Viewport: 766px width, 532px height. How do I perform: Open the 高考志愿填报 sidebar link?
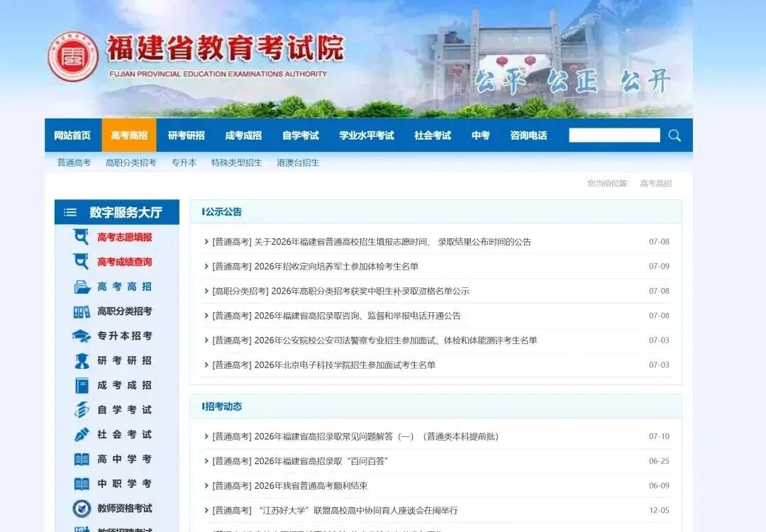(x=125, y=237)
